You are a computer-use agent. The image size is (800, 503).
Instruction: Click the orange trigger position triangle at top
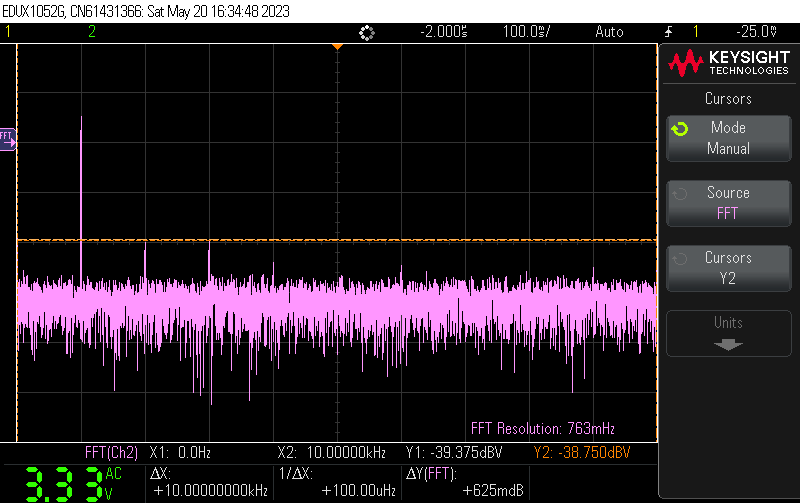337,47
